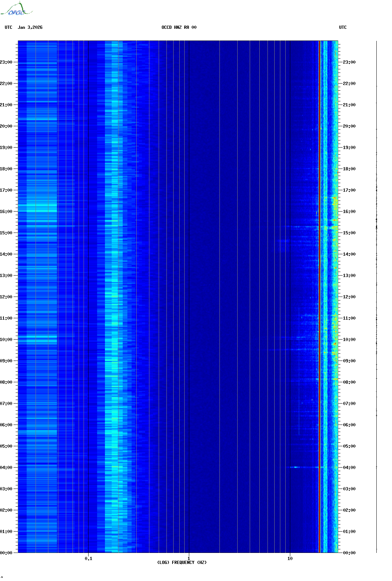Click the 08:00 label on the right axis
Image resolution: width=392 pixels, height=581 pixels.
click(349, 382)
